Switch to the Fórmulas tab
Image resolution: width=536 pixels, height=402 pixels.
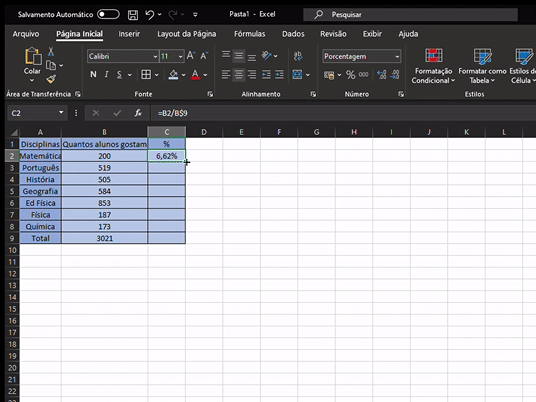(x=250, y=34)
